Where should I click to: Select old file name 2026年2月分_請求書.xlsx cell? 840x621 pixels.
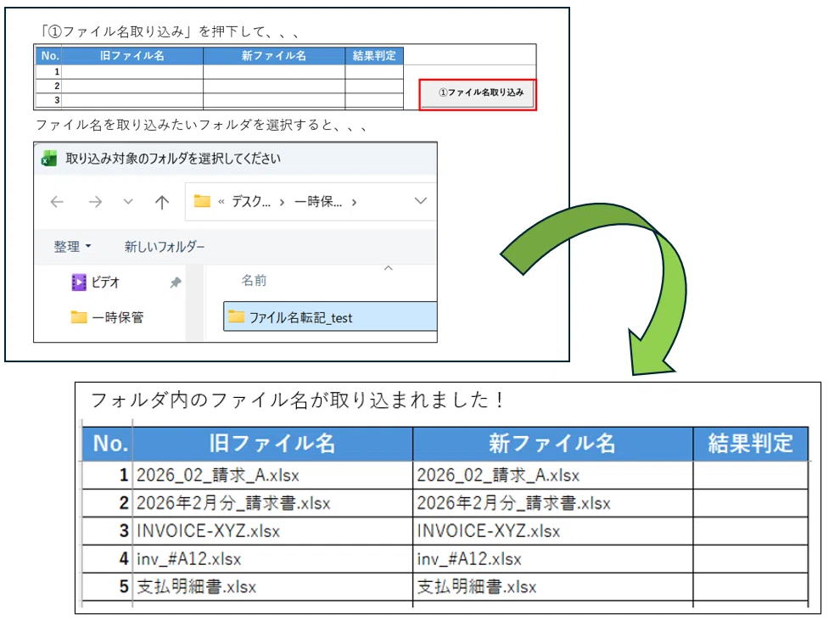click(272, 503)
